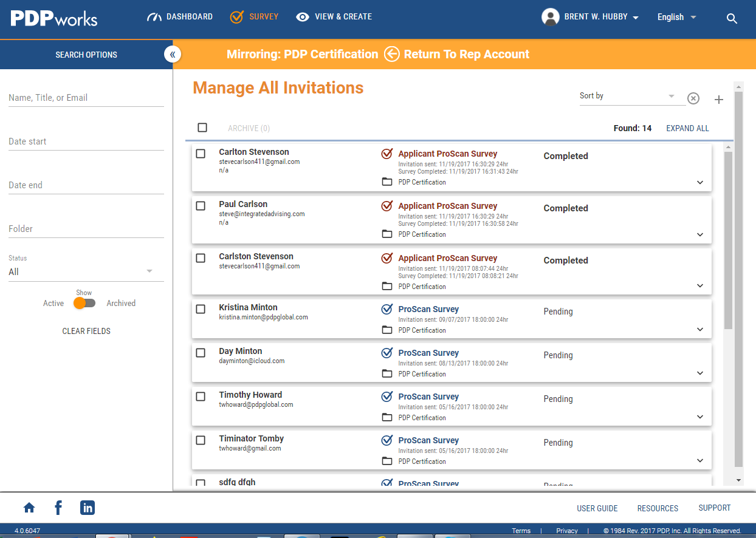756x538 pixels.
Task: Click folder icon in Paul Carlson row
Action: point(387,234)
